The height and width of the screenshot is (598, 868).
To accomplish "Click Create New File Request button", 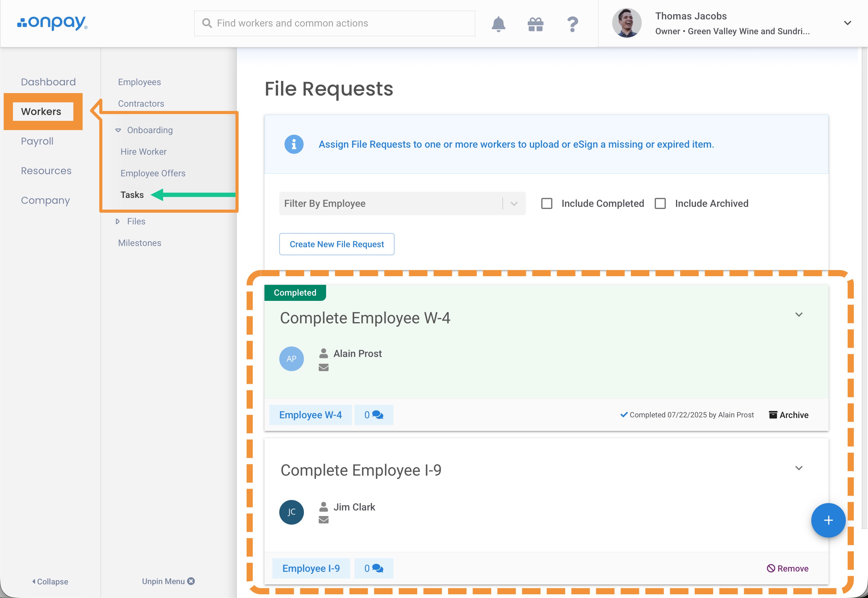I will click(x=336, y=244).
